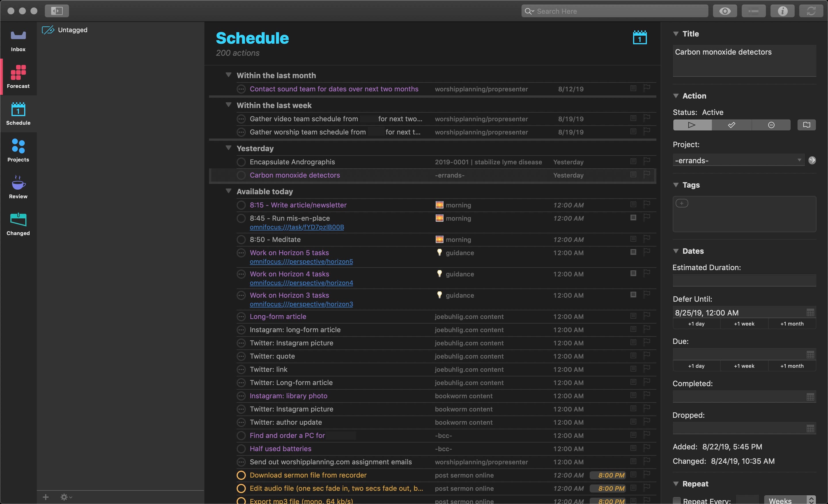Open the Review perspective

click(18, 187)
